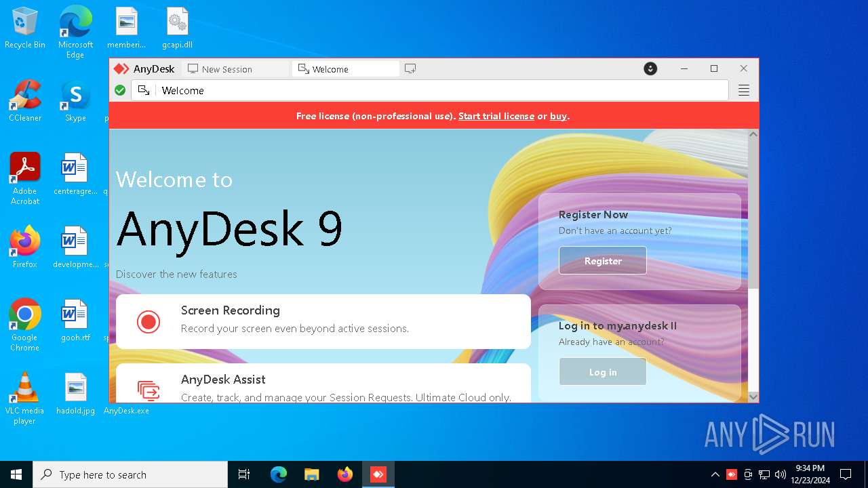Open the notification center
This screenshot has height=488, width=868.
tap(846, 474)
